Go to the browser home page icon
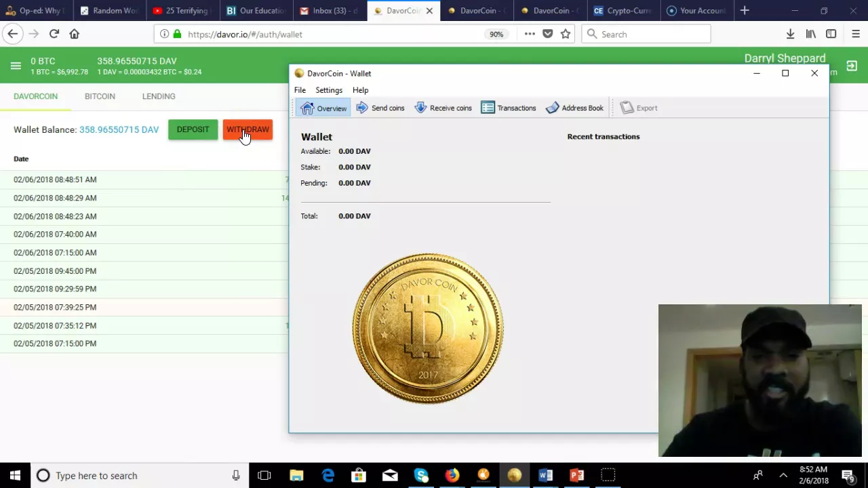The width and height of the screenshot is (868, 488). (x=75, y=34)
